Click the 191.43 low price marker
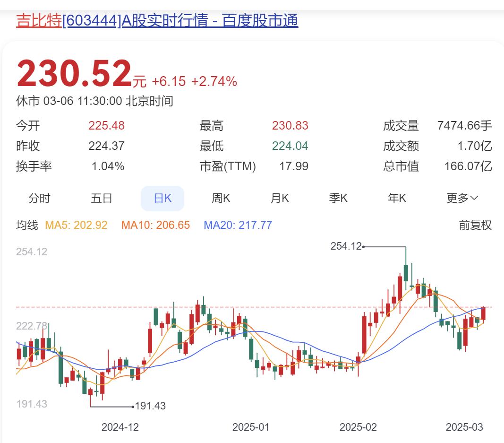Viewport: 504px width, 443px height. tap(150, 406)
